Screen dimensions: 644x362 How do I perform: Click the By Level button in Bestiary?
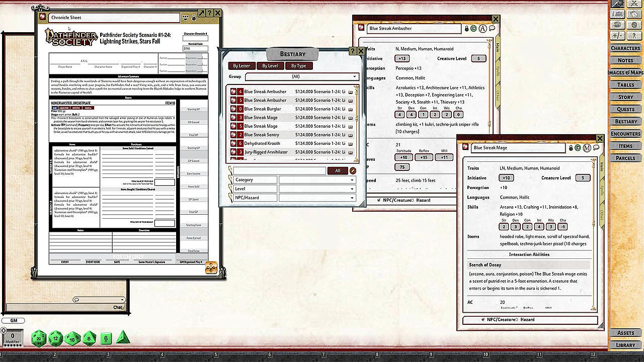(x=270, y=66)
